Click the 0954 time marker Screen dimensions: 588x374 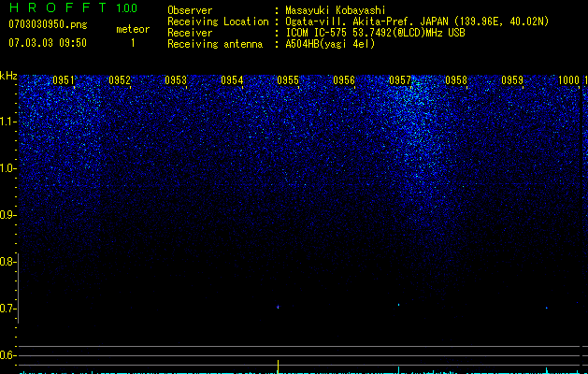[232, 80]
